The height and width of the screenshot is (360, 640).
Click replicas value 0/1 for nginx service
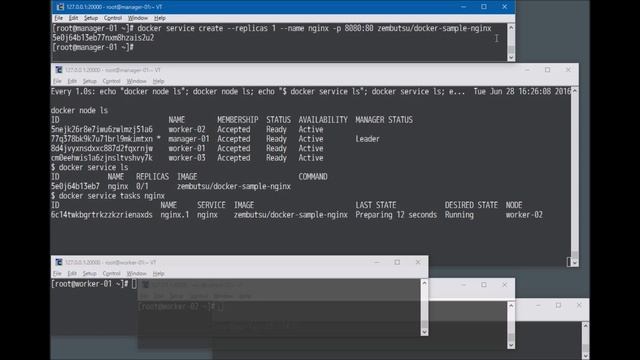coord(142,186)
